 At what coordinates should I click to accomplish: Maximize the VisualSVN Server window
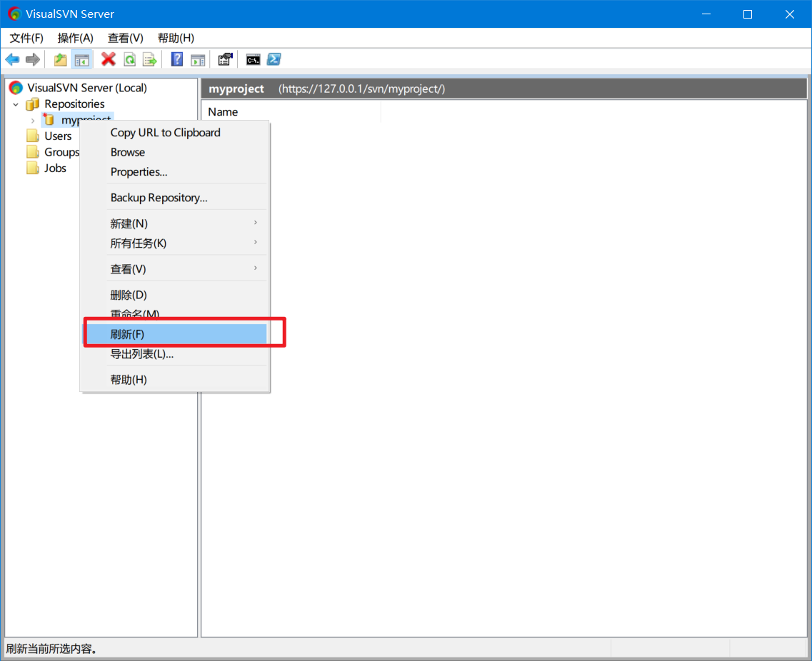pyautogui.click(x=748, y=14)
